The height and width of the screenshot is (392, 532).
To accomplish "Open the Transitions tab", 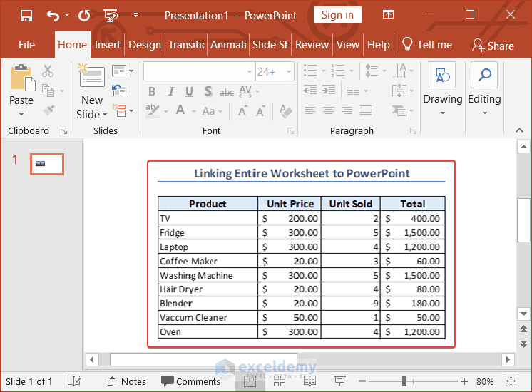I will (x=186, y=45).
